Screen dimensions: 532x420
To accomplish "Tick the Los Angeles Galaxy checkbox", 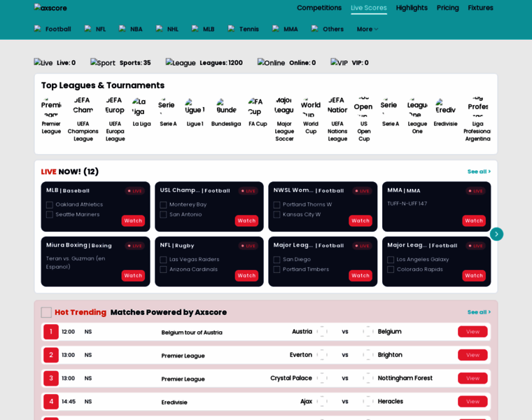I will 391,260.
